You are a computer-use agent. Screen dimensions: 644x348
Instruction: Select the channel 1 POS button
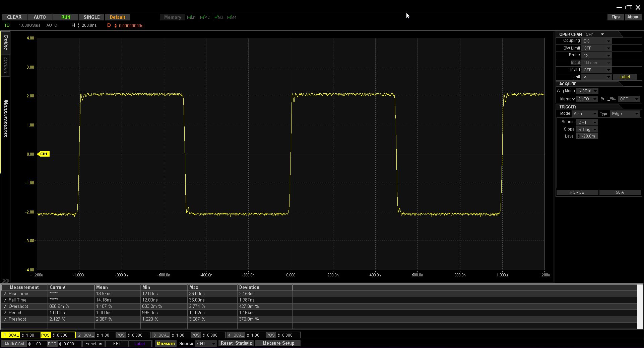point(46,335)
